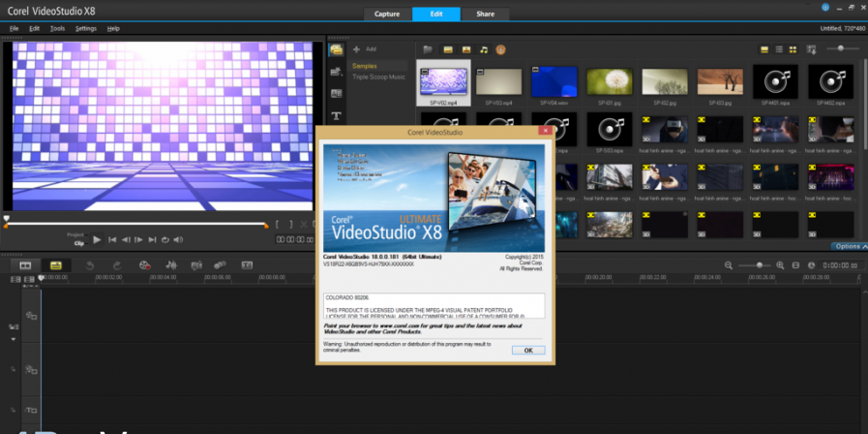Zoom in the timeline with magnifier plus
The image size is (868, 434).
coord(780,265)
